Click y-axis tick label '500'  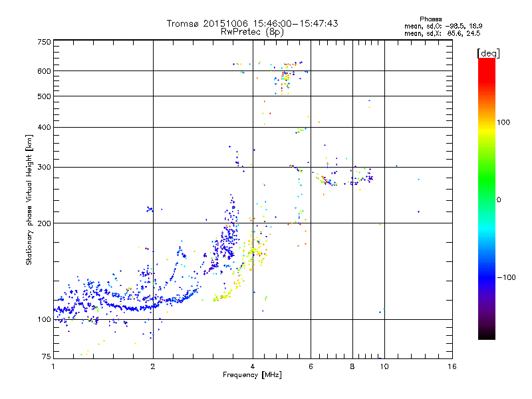coord(44,96)
